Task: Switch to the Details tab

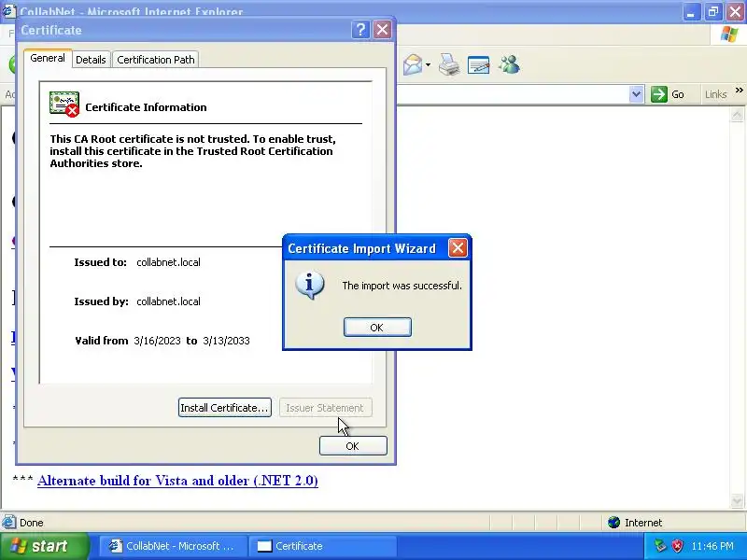Action: pyautogui.click(x=91, y=60)
